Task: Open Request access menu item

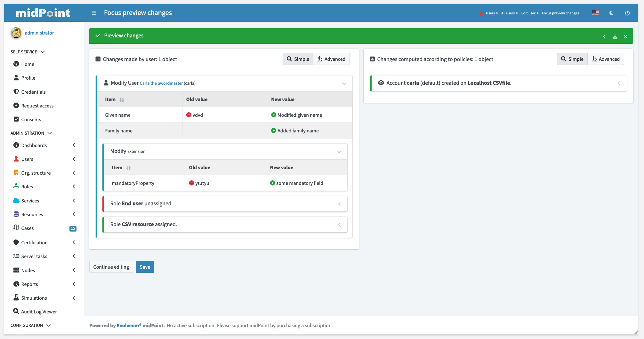Action: [x=37, y=106]
